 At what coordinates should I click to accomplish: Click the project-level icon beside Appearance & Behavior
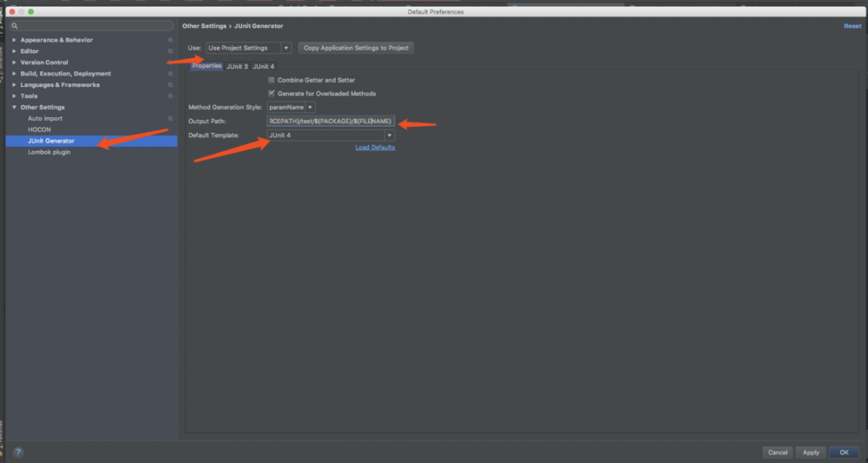tap(170, 40)
